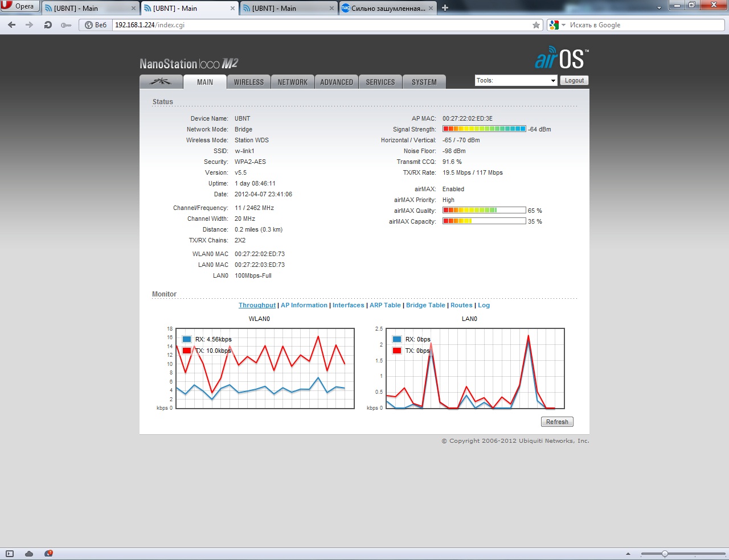
Task: Click the Wireless Mode value Station WDS
Action: click(252, 140)
